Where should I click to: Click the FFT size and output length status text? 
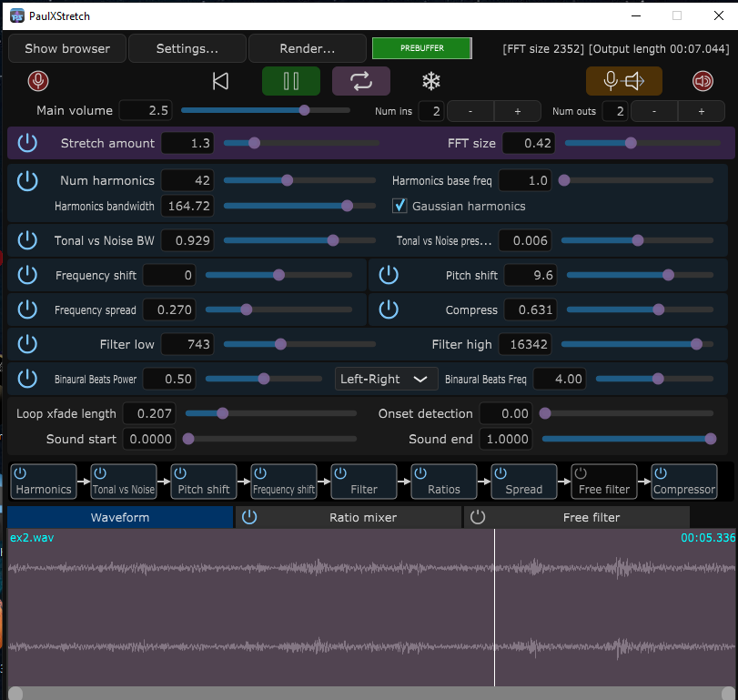click(616, 49)
